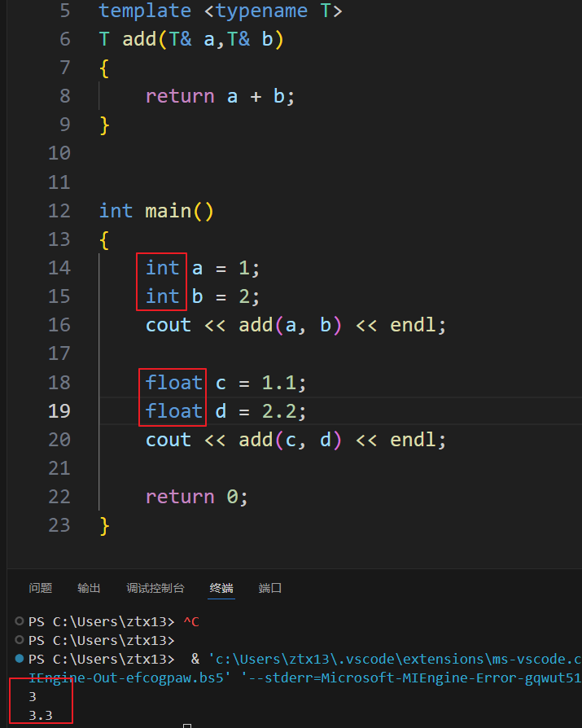This screenshot has height=728, width=582.
Task: Click line number 19 in the gutter
Action: [59, 411]
